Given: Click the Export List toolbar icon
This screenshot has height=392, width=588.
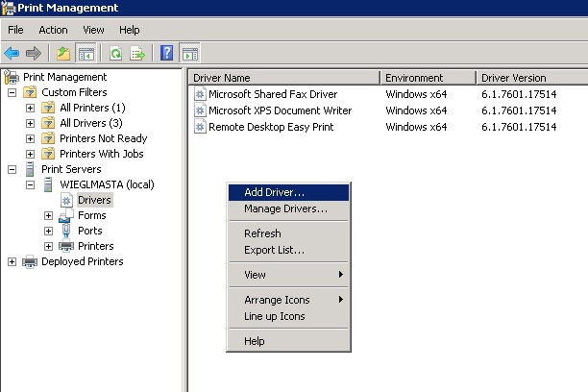Looking at the screenshot, I should [x=137, y=53].
